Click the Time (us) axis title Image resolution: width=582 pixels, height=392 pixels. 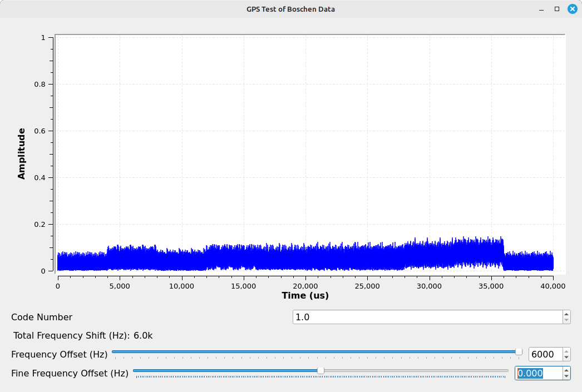click(305, 295)
